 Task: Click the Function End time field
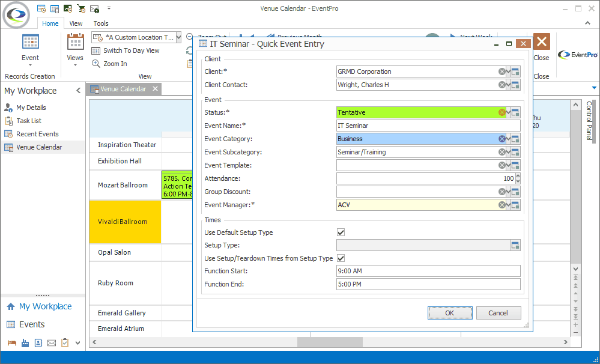[x=428, y=284]
